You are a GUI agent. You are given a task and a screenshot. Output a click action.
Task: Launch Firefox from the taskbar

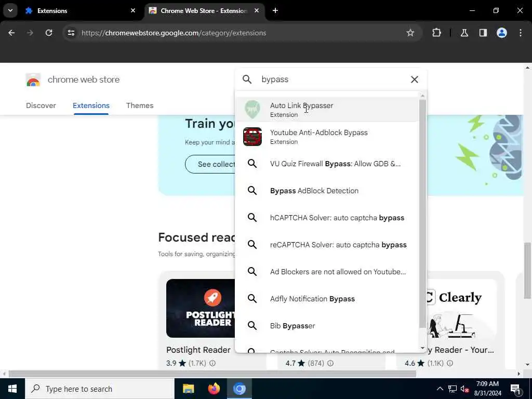pyautogui.click(x=214, y=389)
